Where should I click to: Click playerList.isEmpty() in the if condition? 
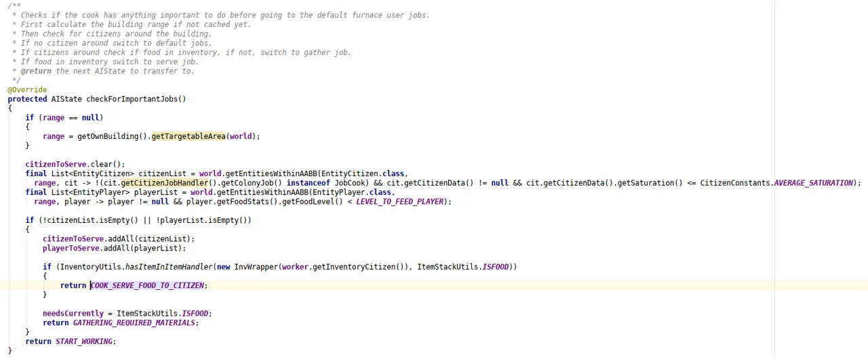203,220
